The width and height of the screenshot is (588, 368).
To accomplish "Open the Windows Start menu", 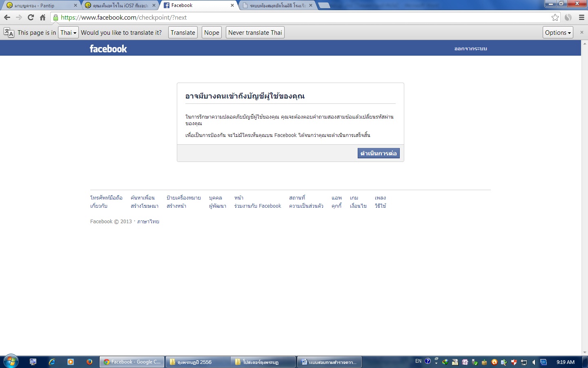I will 11,361.
